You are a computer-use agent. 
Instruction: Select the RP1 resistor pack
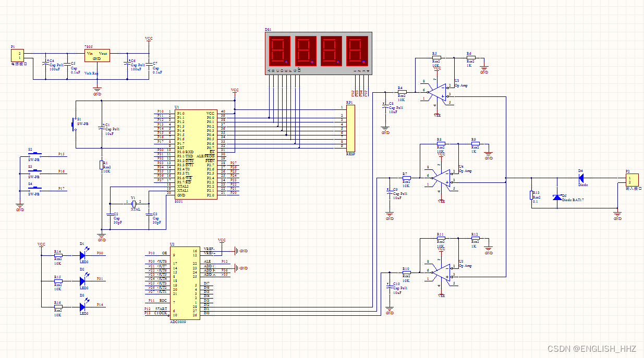pyautogui.click(x=350, y=128)
